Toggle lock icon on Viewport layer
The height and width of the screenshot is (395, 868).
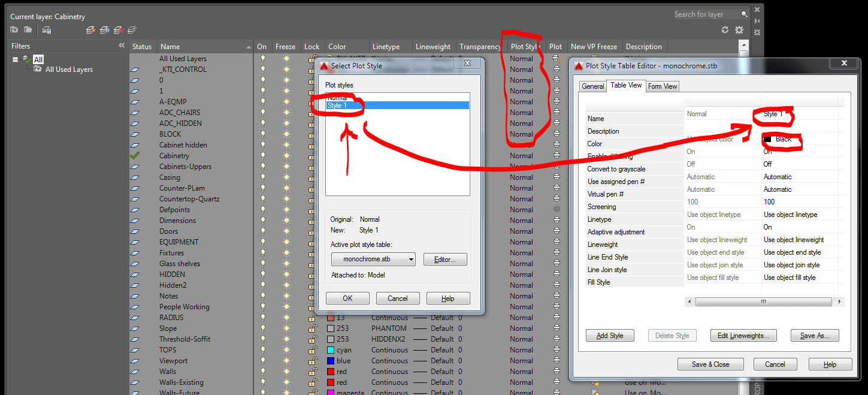pyautogui.click(x=313, y=361)
